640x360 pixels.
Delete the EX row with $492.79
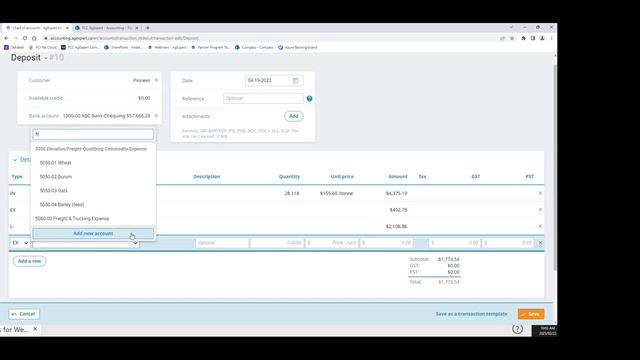coord(540,210)
